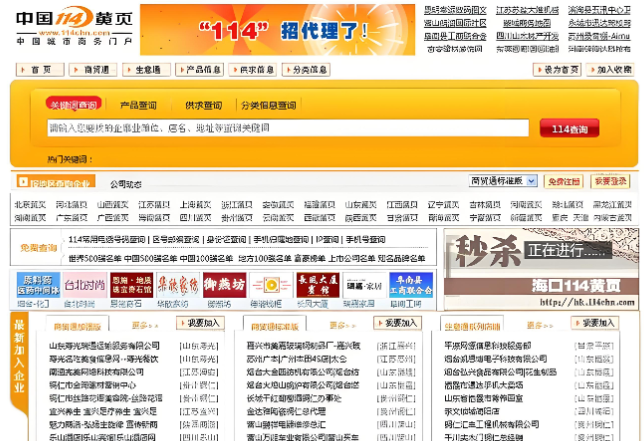Click the red 114查询 search button
This screenshot has width=644, height=441.
(x=569, y=129)
